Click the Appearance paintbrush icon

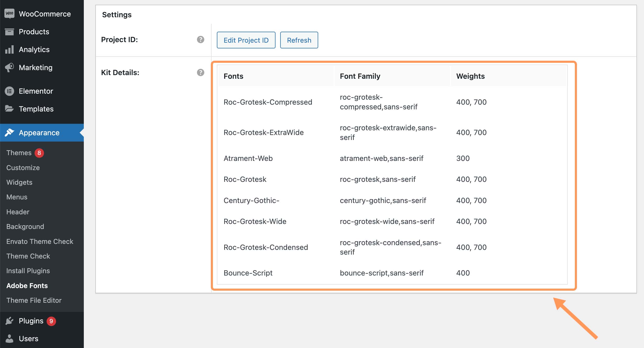pyautogui.click(x=9, y=133)
